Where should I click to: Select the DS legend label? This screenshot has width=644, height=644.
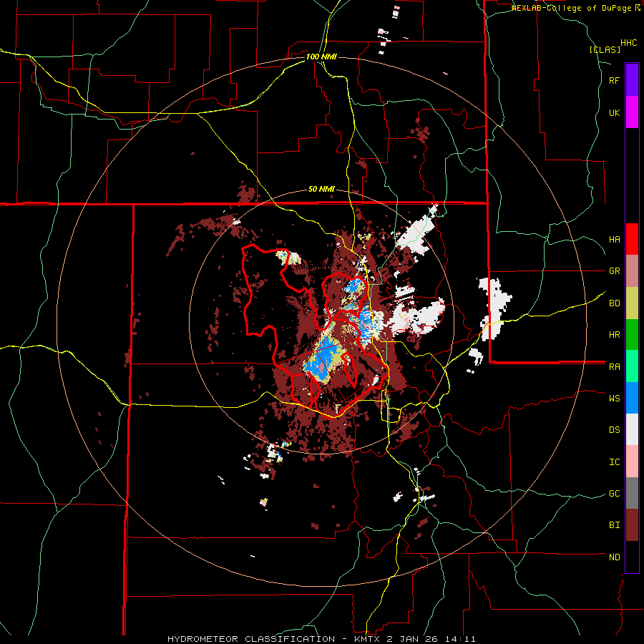tap(615, 430)
